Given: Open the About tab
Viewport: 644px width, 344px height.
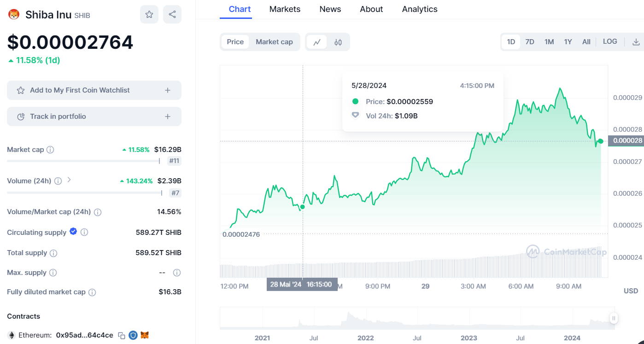Looking at the screenshot, I should tap(371, 9).
